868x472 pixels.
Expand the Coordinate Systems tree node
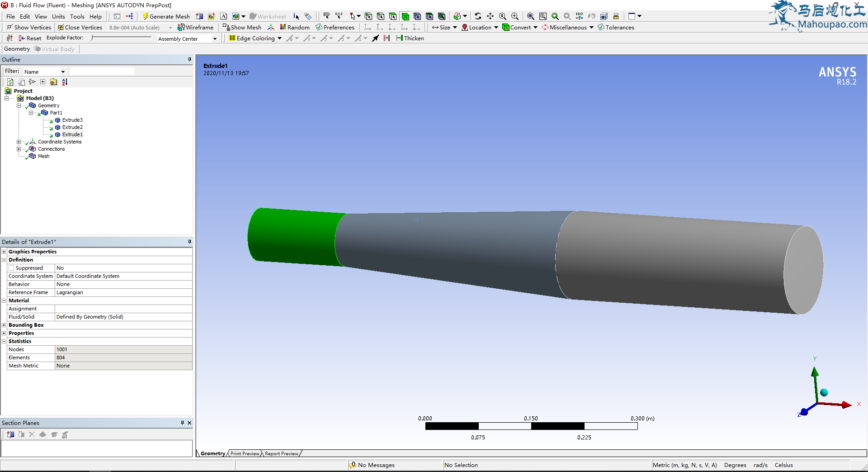(19, 142)
